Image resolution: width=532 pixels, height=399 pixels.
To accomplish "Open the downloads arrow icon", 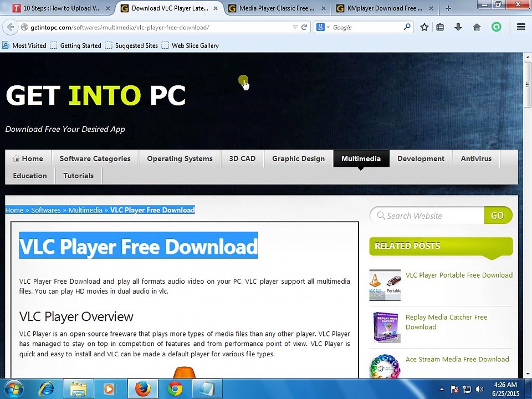I will (458, 27).
